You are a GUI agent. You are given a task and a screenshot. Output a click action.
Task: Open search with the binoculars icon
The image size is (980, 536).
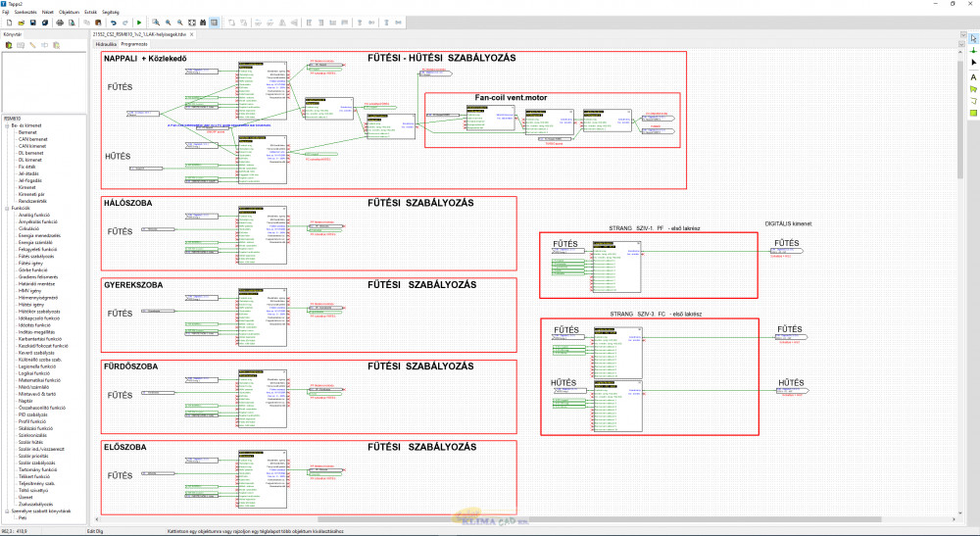point(203,23)
